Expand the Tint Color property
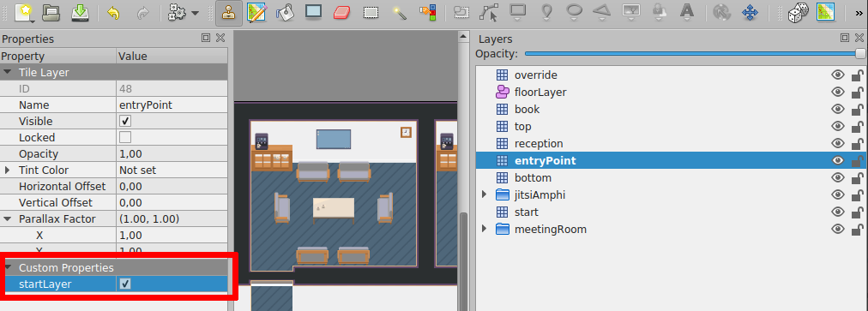The image size is (868, 311). click(x=7, y=170)
